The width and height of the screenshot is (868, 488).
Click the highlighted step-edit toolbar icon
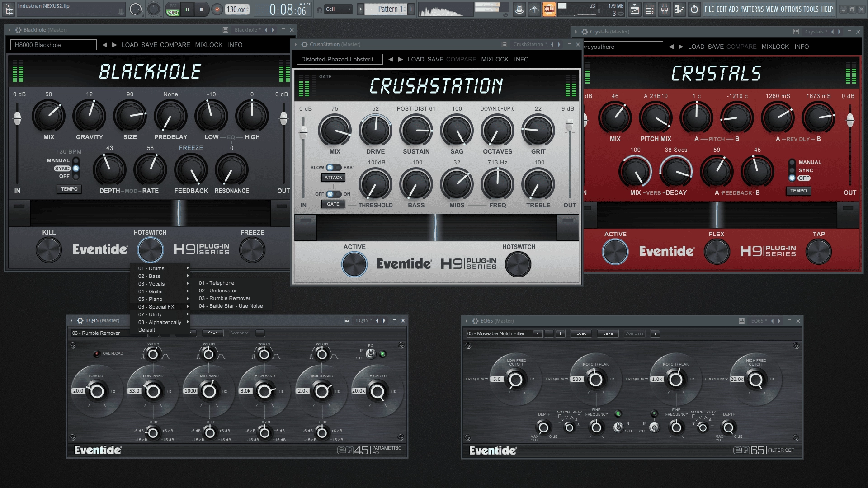tap(549, 9)
